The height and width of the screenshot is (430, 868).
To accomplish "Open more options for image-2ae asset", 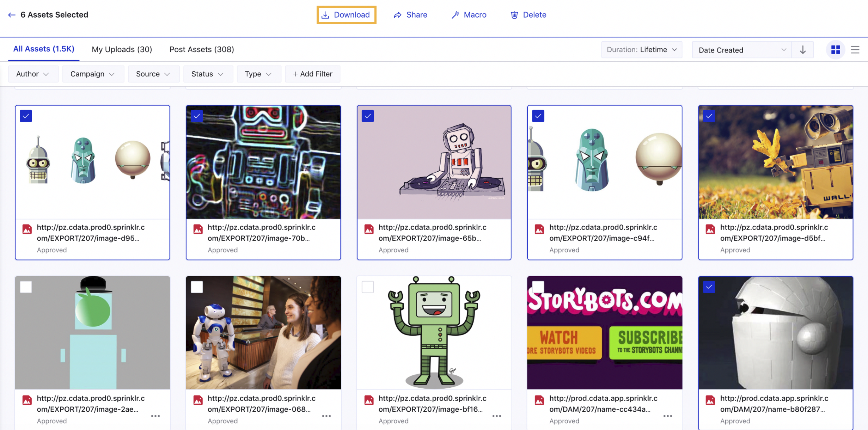I will click(155, 416).
